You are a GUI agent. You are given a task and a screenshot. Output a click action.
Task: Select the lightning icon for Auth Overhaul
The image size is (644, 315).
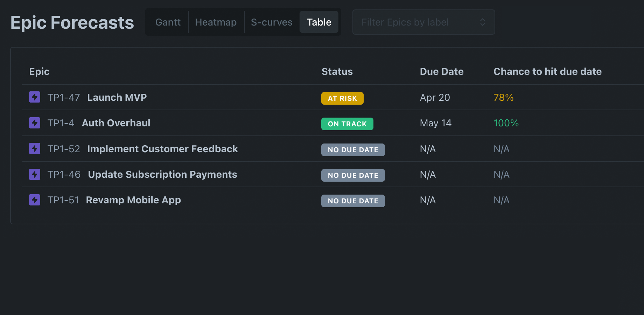pos(34,123)
